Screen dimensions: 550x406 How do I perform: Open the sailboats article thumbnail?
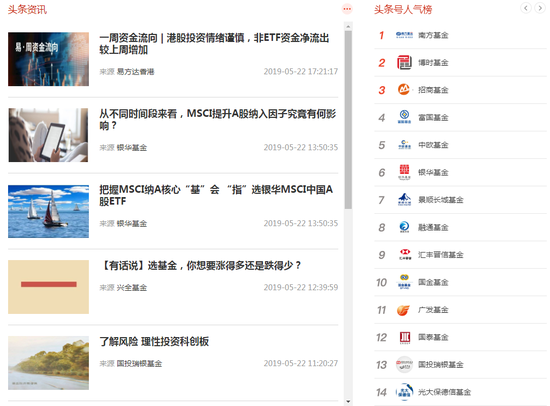[48, 211]
